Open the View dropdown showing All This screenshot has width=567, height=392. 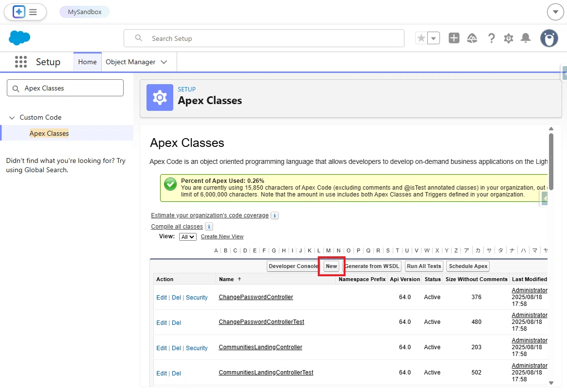[188, 237]
